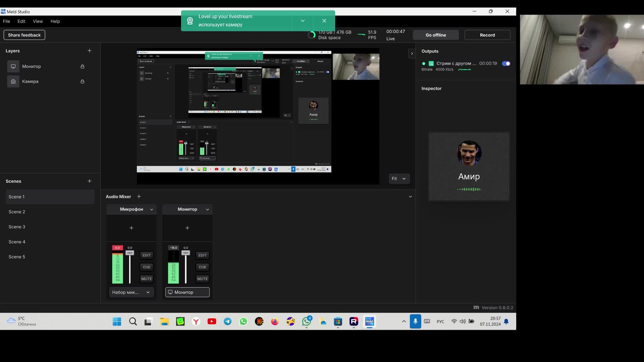Open the Fit zoom dropdown
Screen dimensions: 644x362
coord(399,179)
